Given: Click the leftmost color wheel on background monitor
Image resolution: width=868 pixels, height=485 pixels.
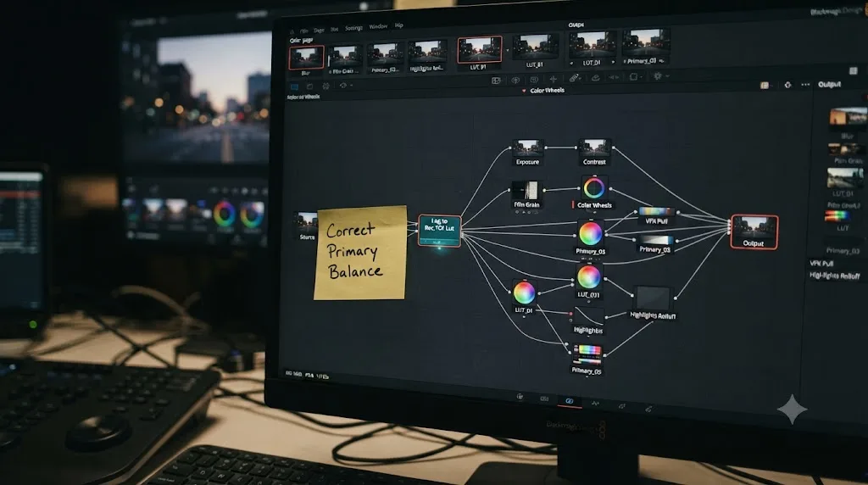Looking at the screenshot, I should [224, 214].
